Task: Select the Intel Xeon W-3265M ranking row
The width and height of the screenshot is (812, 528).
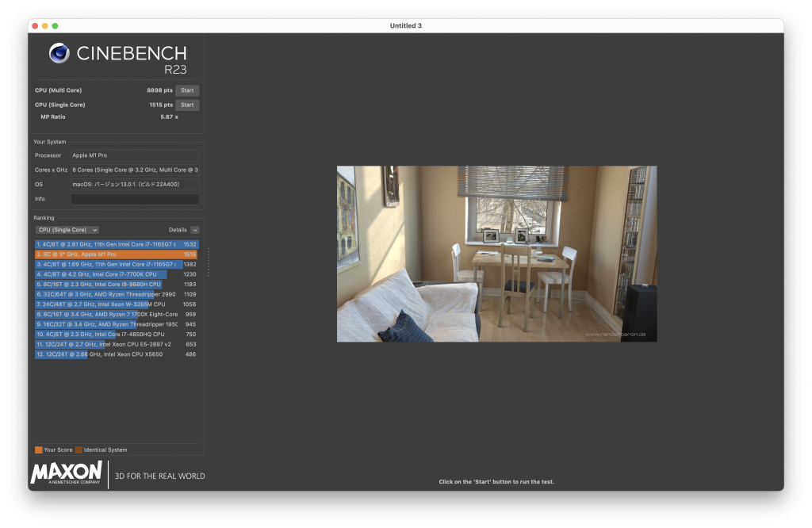Action: pyautogui.click(x=117, y=304)
